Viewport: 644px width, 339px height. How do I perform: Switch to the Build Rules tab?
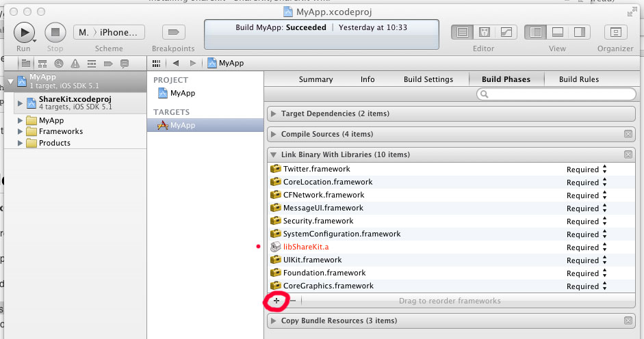pyautogui.click(x=579, y=79)
